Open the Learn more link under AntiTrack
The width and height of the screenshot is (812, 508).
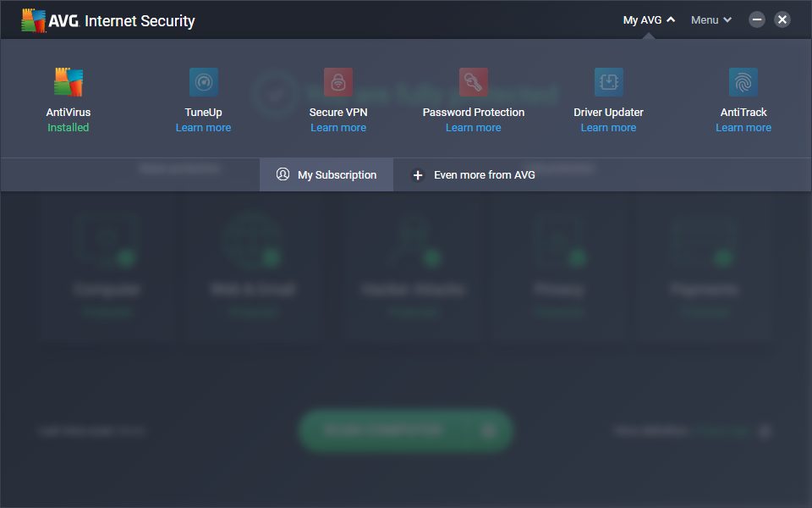pos(743,128)
